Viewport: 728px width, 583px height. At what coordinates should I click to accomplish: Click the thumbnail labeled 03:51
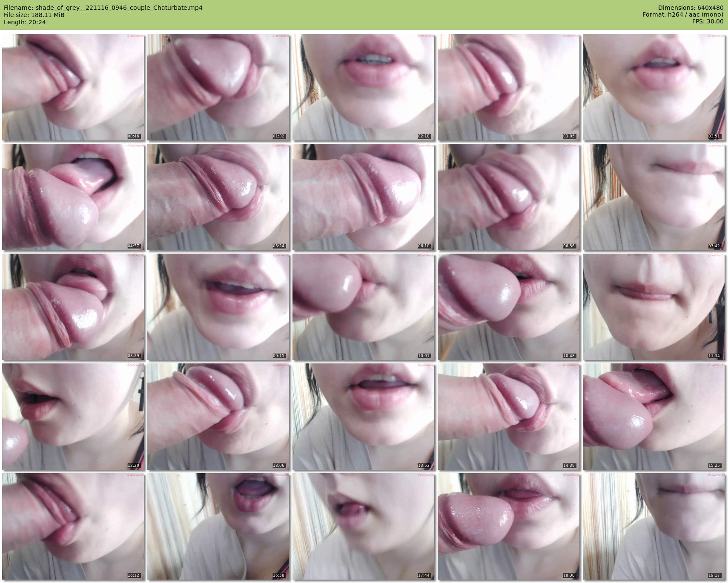(x=654, y=87)
